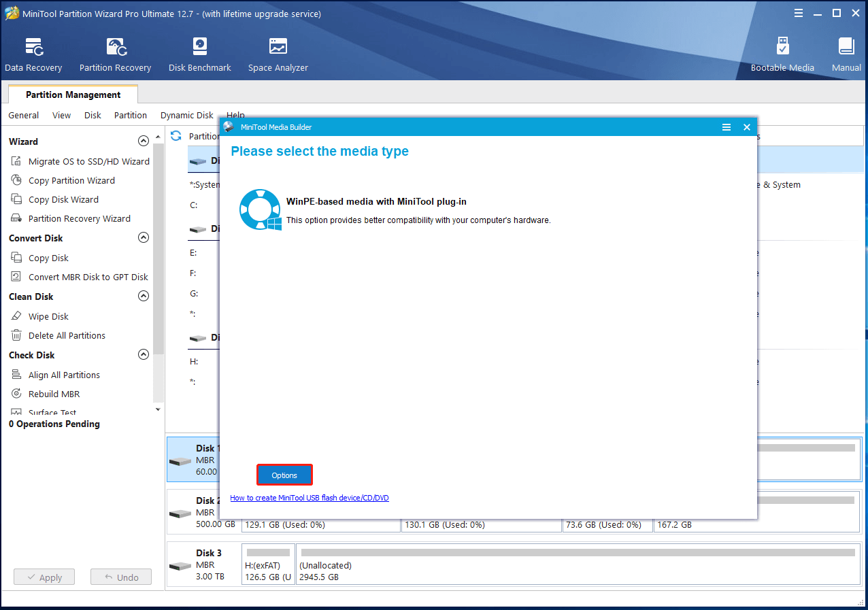Launch Partition Recovery from the toolbar
The width and height of the screenshot is (868, 610).
(114, 53)
